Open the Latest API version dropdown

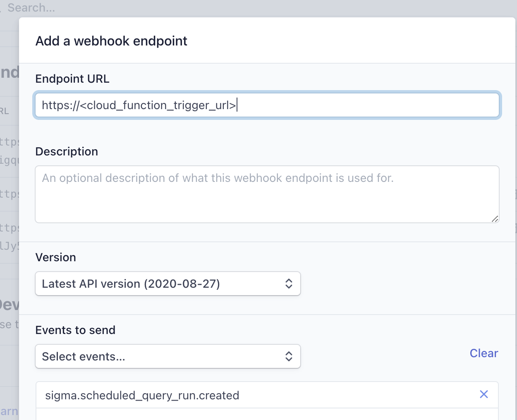click(x=168, y=284)
